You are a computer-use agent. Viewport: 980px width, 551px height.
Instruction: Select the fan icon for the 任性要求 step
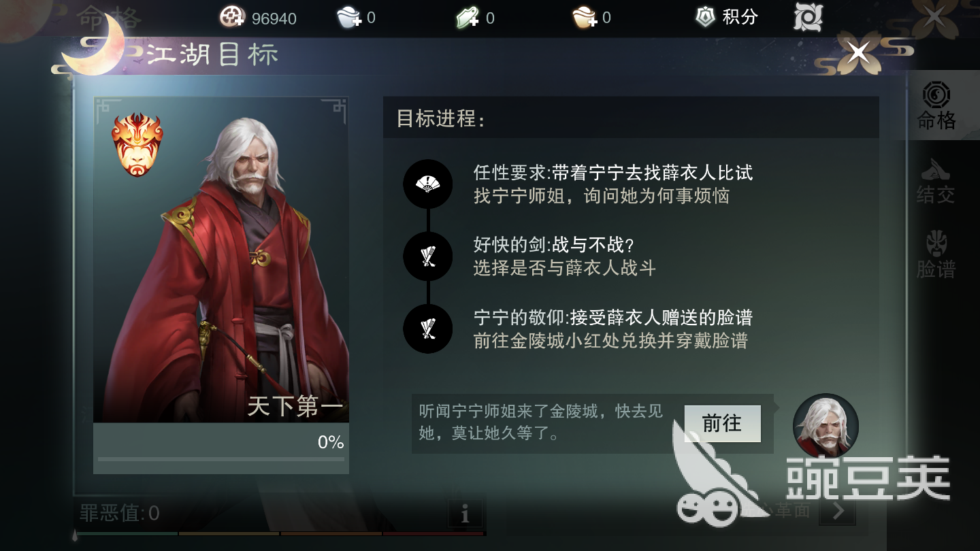pos(427,184)
